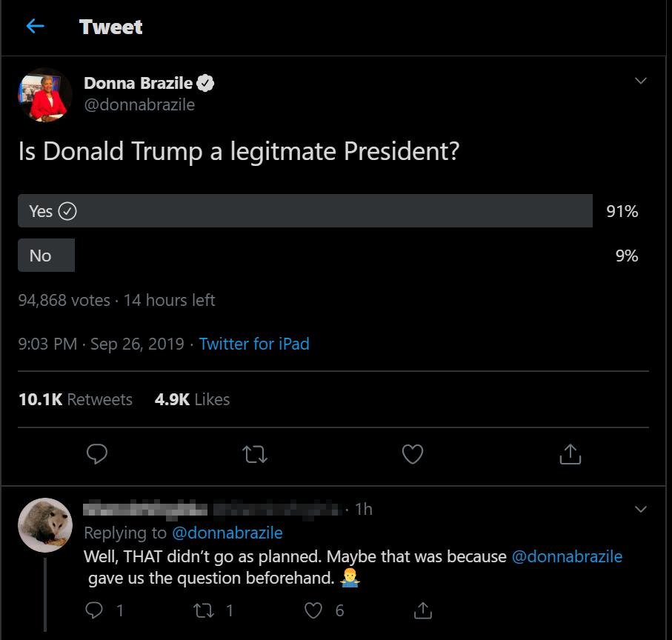672x640 pixels.
Task: Click the Donna Brazile display name
Action: coord(138,83)
